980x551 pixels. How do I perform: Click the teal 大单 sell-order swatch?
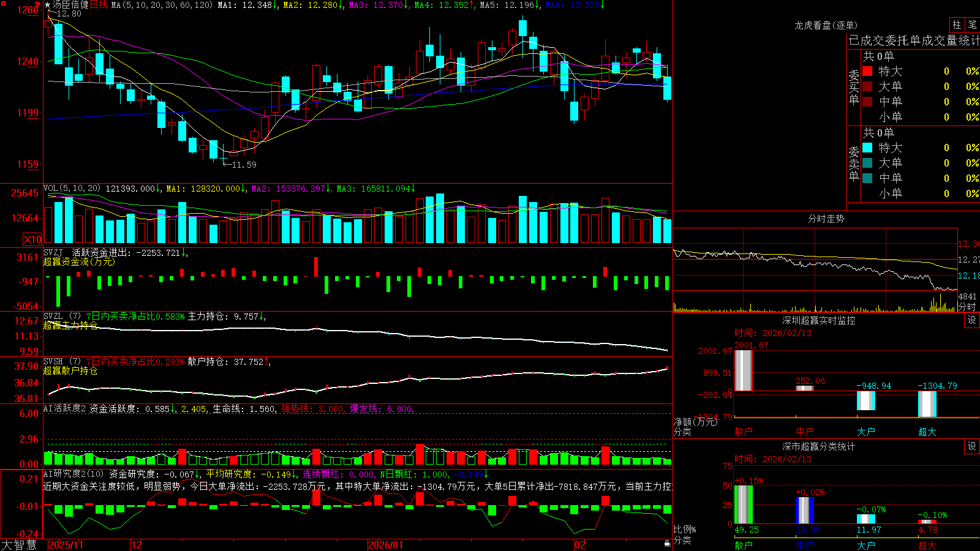point(867,163)
